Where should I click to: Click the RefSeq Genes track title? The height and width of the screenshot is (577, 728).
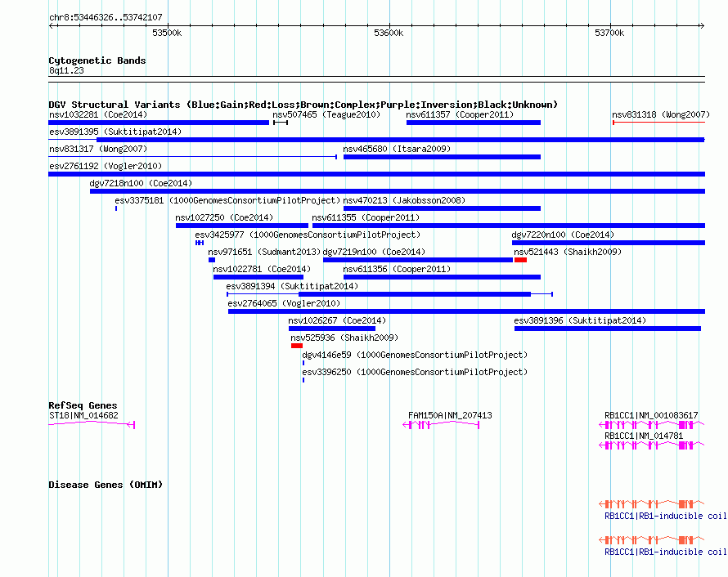tap(83, 405)
